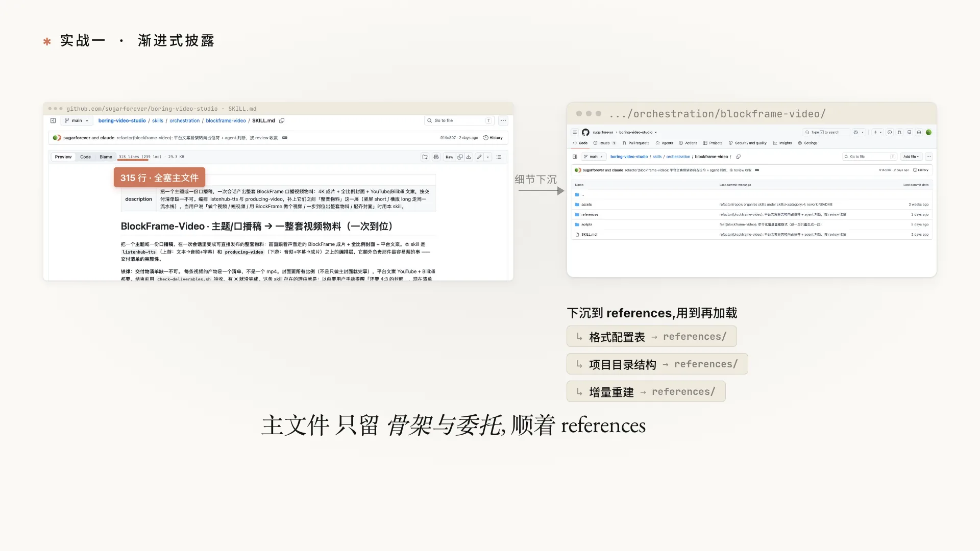Expand edit options dropdown beside pencil
Image resolution: width=980 pixels, height=551 pixels.
[488, 157]
